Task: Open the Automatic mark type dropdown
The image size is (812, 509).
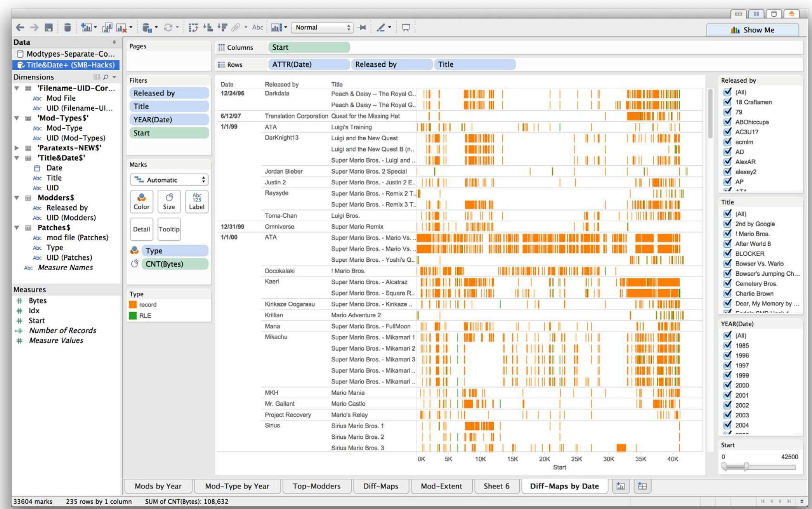Action: click(169, 180)
